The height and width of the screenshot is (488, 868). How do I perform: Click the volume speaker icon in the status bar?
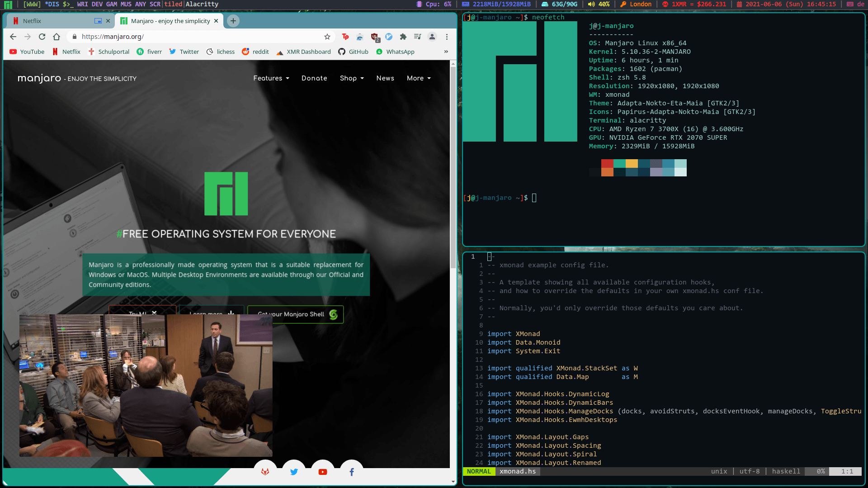point(591,4)
